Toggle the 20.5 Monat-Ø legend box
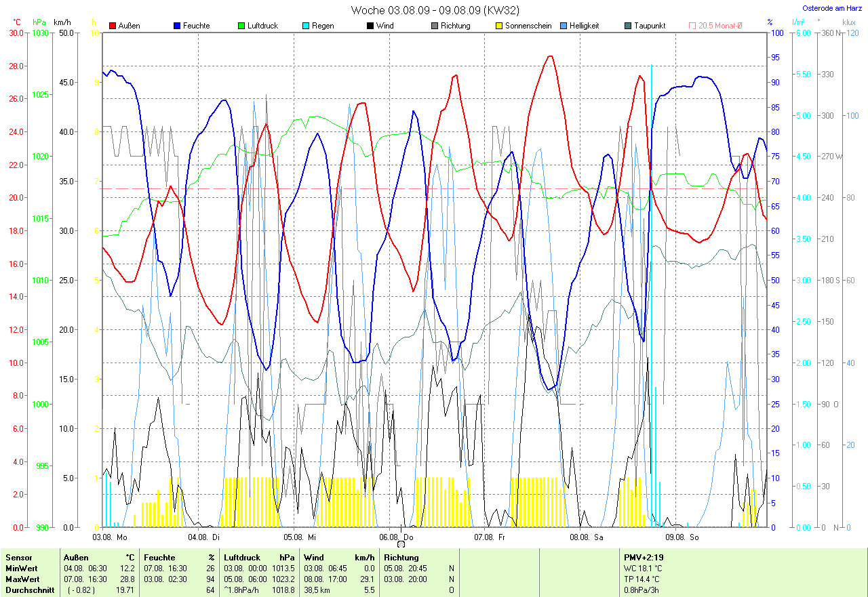 pos(692,26)
